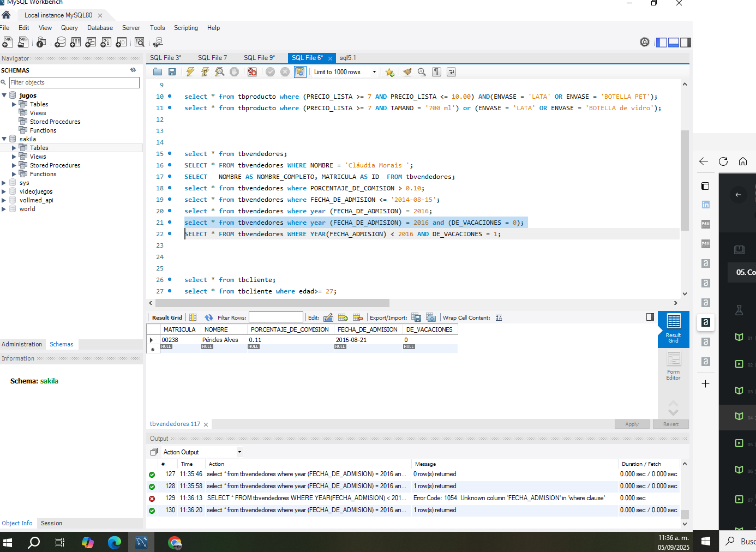Open the Object Info tab

pos(17,523)
